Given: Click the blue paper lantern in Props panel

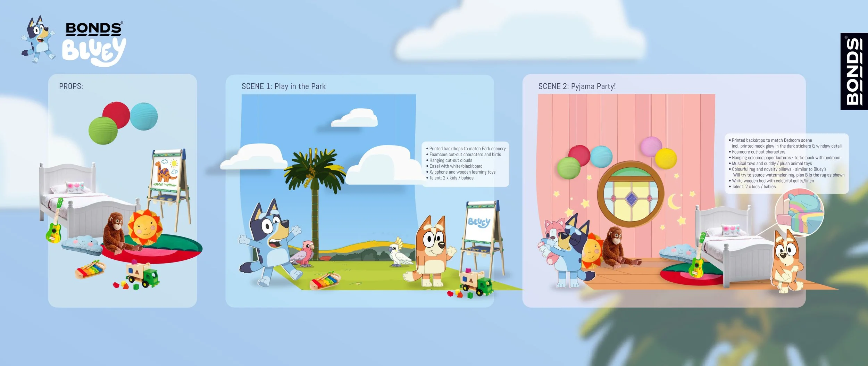Looking at the screenshot, I should (144, 116).
